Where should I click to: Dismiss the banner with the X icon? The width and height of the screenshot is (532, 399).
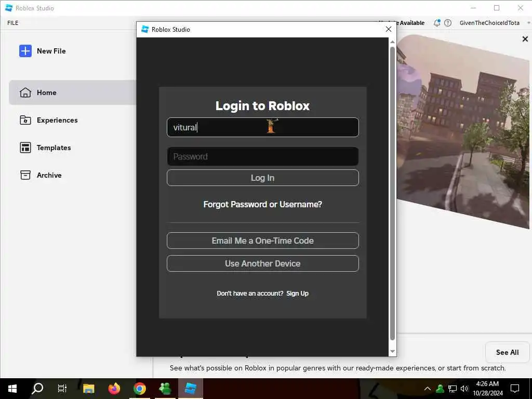pyautogui.click(x=525, y=39)
